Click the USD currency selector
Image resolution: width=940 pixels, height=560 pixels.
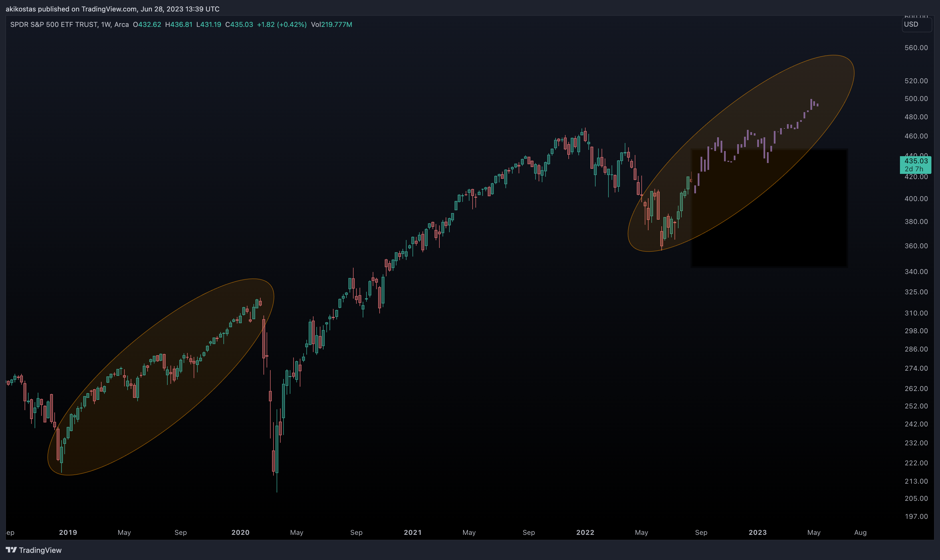(x=916, y=25)
